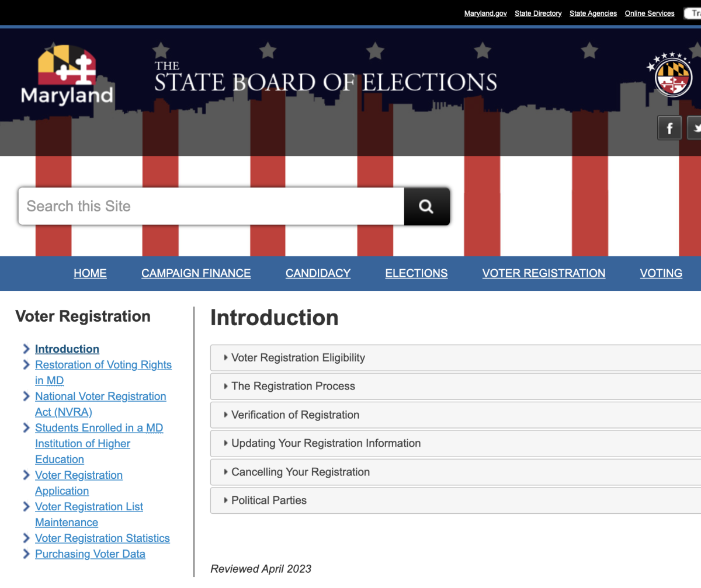Open the Maryland.gov link
This screenshot has height=588, width=701.
[485, 13]
